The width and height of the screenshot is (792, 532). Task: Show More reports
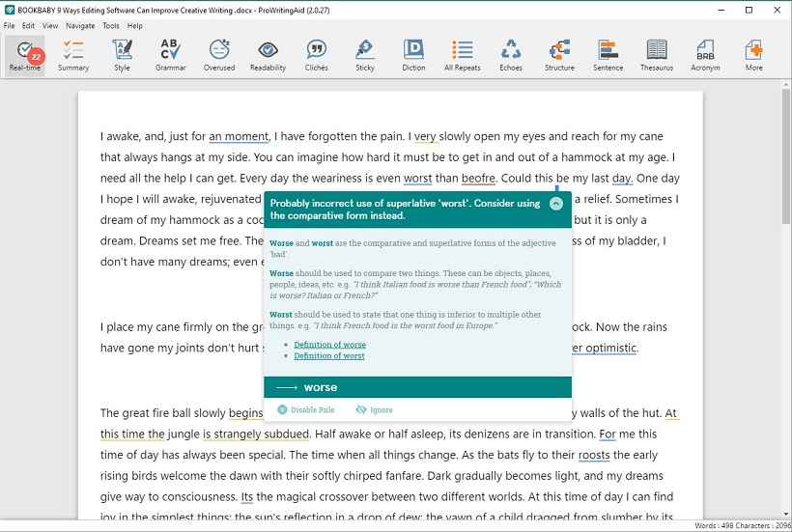click(753, 56)
